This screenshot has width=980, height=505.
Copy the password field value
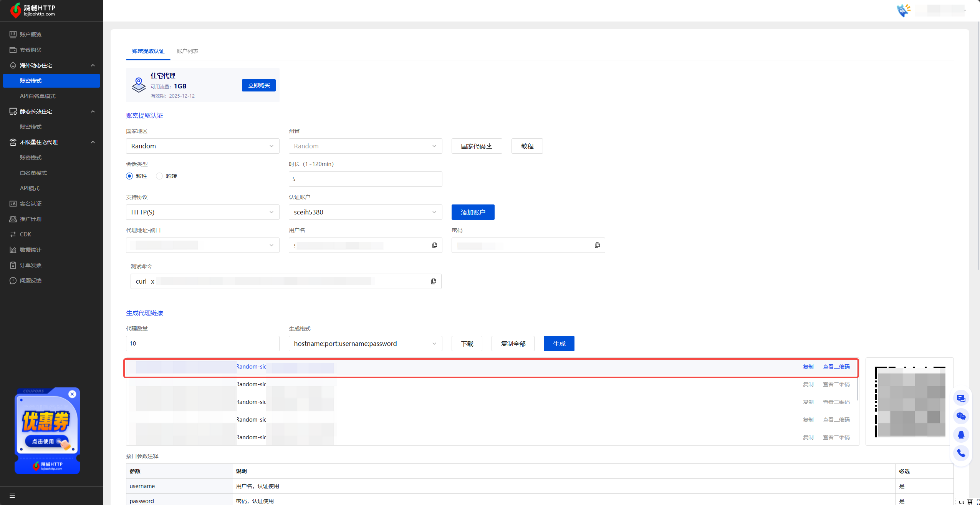click(x=597, y=245)
